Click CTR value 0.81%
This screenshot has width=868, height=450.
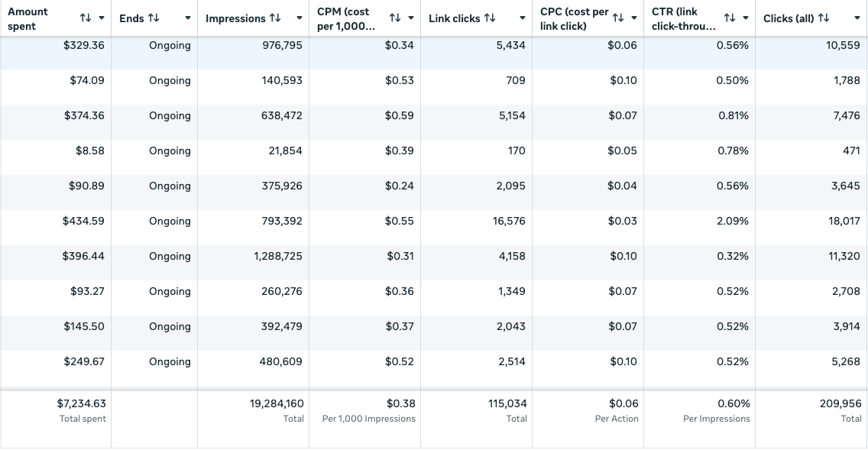coord(734,115)
